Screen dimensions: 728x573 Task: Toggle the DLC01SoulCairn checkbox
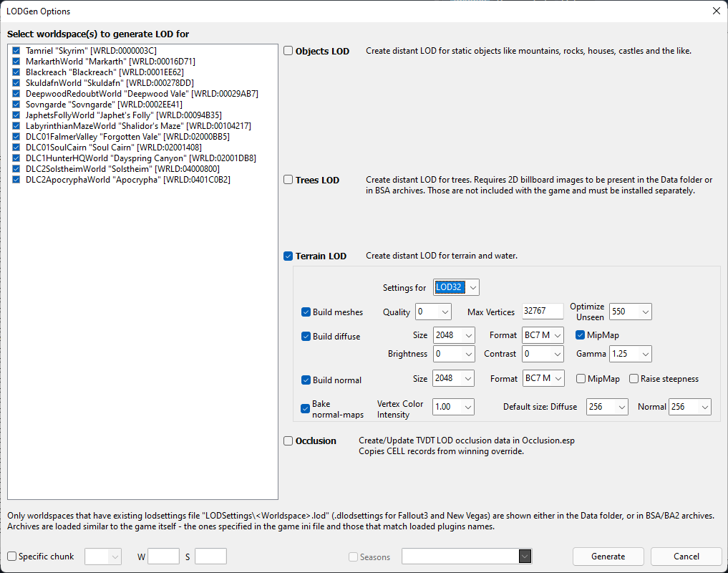[x=16, y=148]
